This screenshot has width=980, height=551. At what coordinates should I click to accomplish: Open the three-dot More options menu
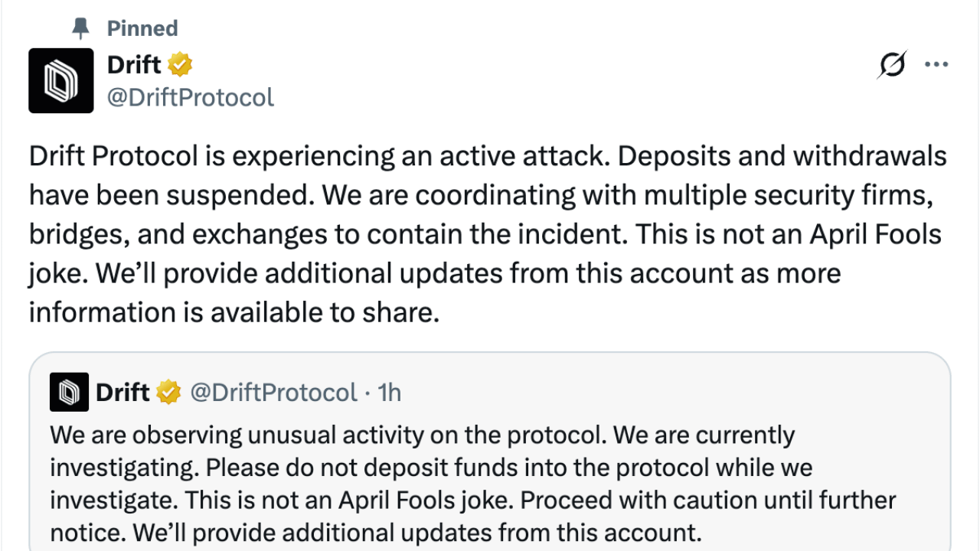click(x=936, y=65)
